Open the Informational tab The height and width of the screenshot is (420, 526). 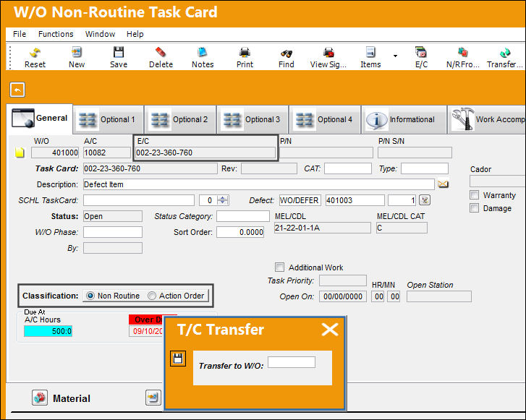tap(404, 120)
